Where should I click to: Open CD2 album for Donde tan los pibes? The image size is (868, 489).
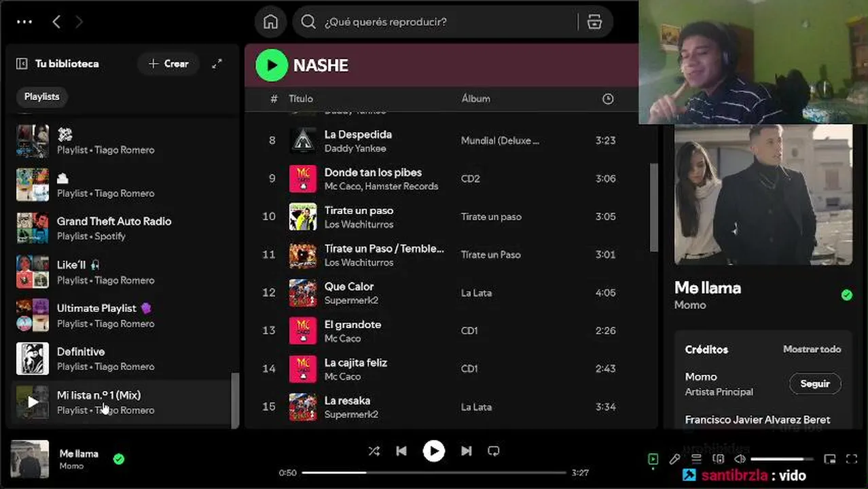pos(471,179)
